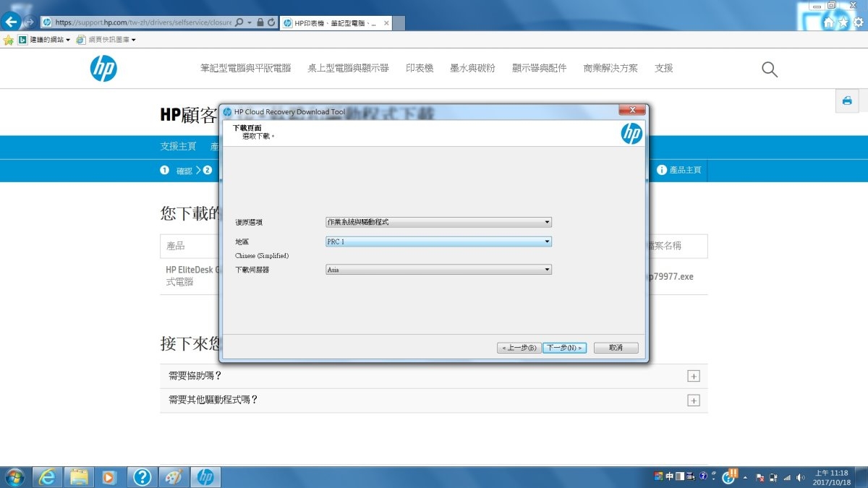Viewport: 868px width, 488px height.
Task: Click the 需要其他驅動程式嗎? heading text
Action: tap(213, 400)
